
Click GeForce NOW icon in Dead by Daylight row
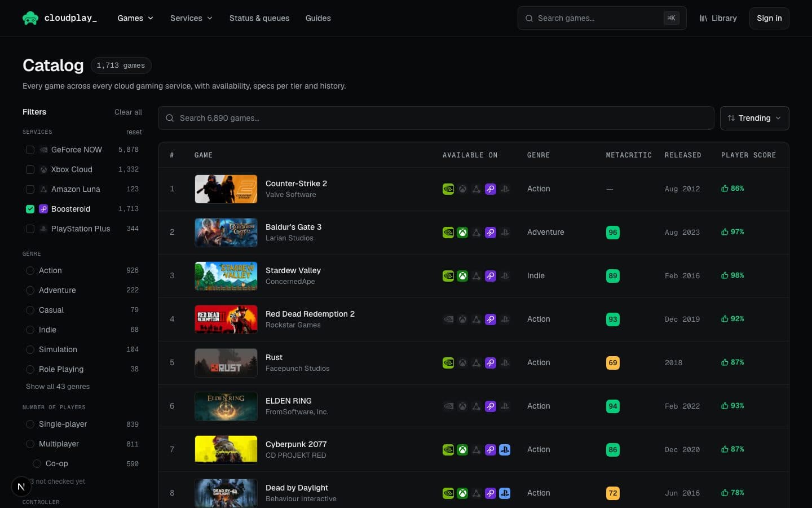pos(448,493)
